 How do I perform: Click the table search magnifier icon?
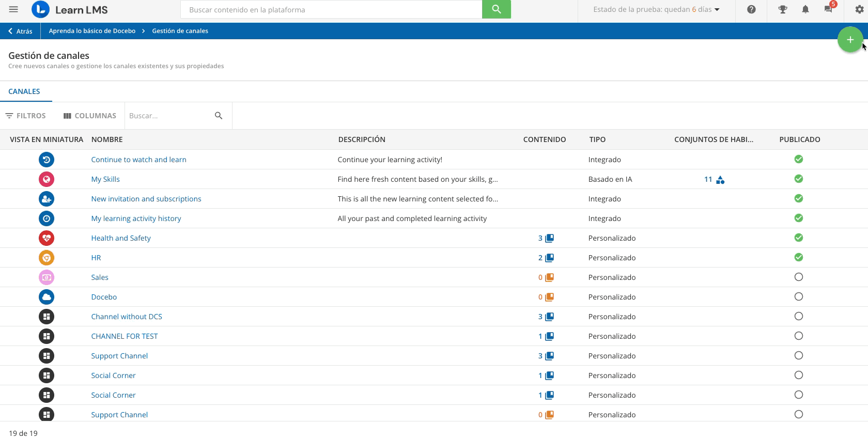pyautogui.click(x=219, y=116)
